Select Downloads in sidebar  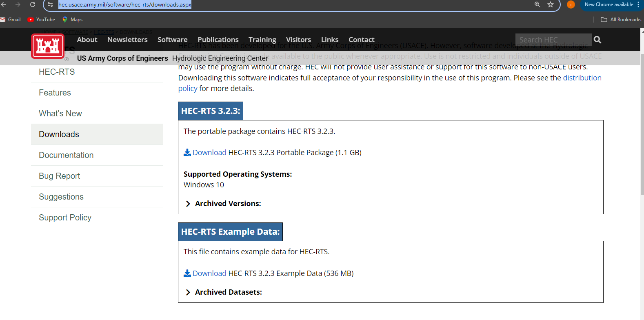pos(97,134)
